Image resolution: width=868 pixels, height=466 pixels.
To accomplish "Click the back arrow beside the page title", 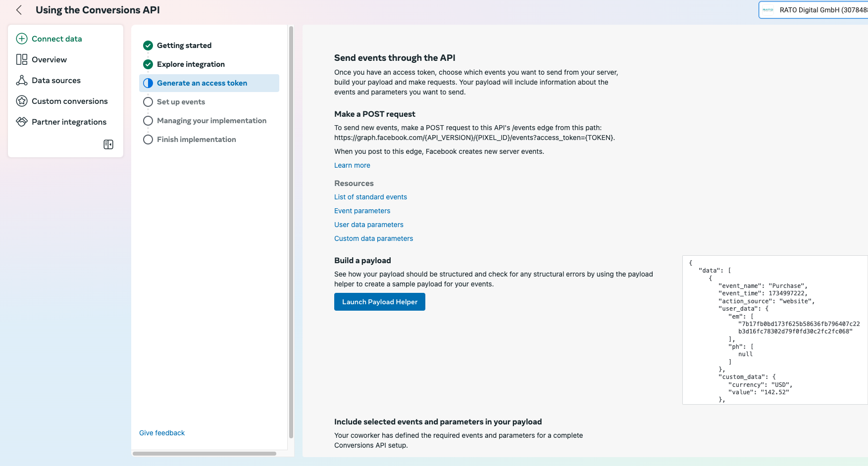I will [x=18, y=9].
